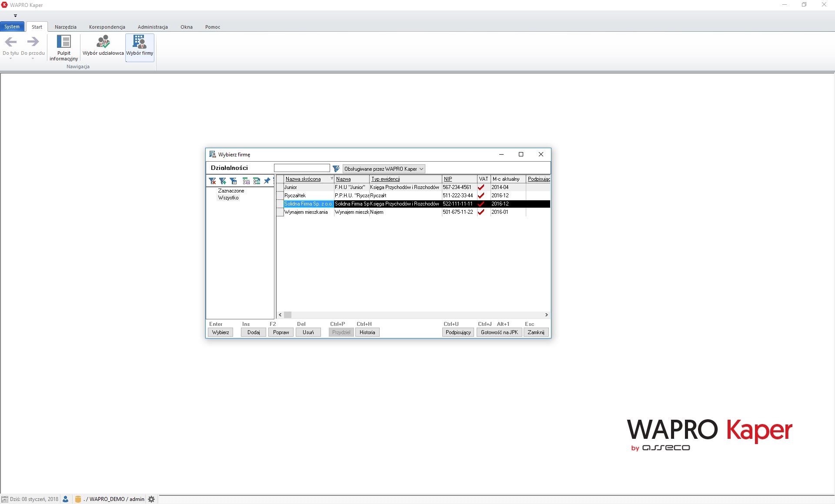Toggle VAT checkmark for Ryczałtek row
This screenshot has height=504, width=835.
click(x=481, y=196)
